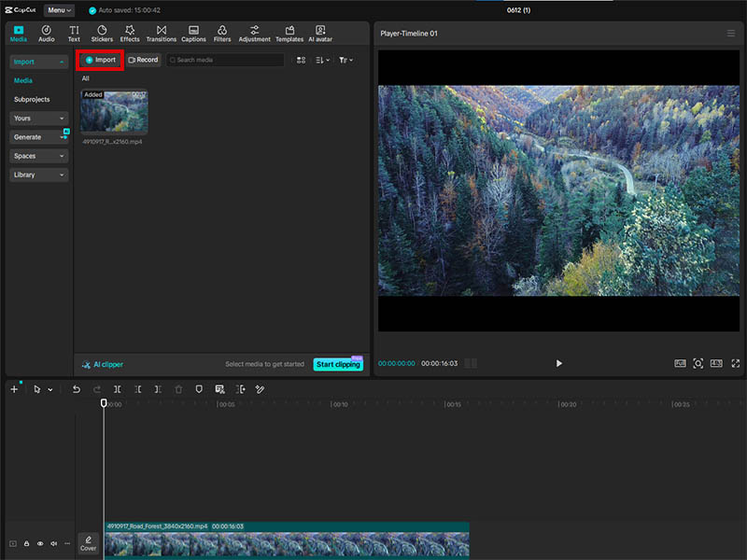Delete left of playhead
The image size is (747, 560).
(x=138, y=389)
